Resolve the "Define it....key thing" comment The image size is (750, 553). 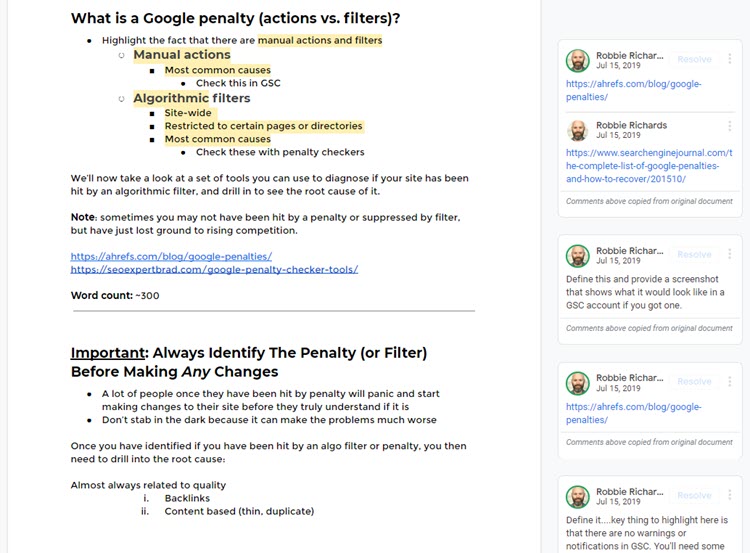coord(694,495)
